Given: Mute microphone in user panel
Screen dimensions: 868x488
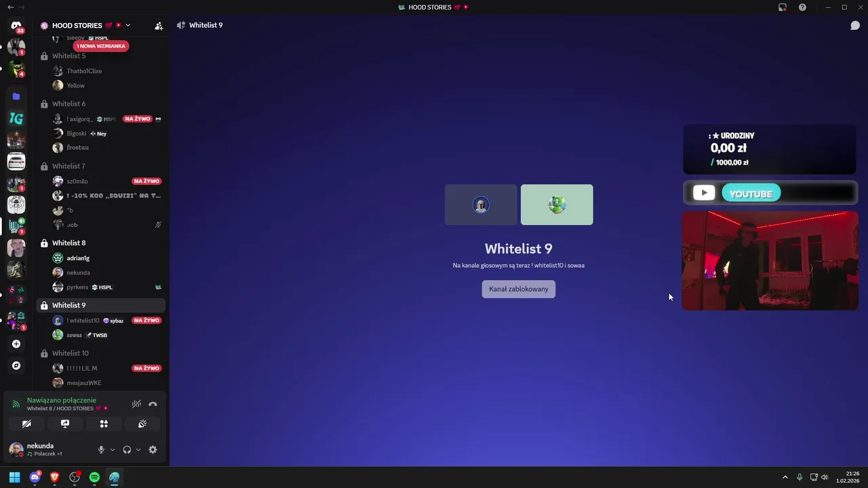Looking at the screenshot, I should coord(101,449).
